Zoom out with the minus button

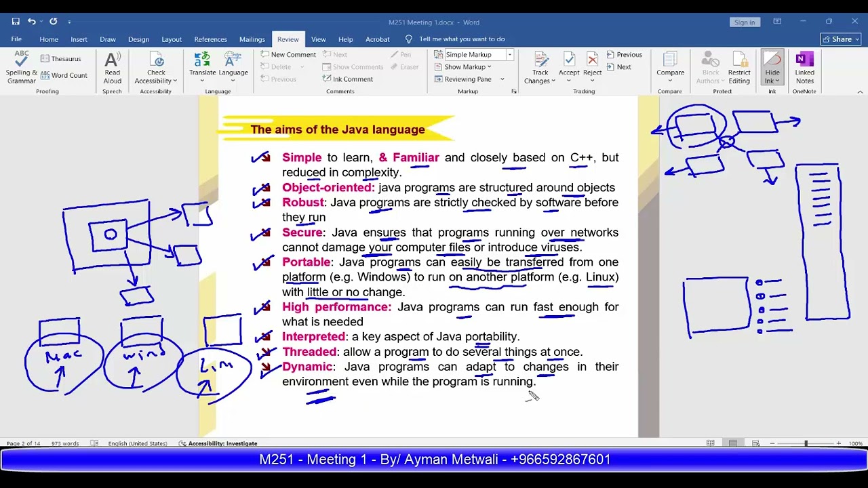coord(772,443)
